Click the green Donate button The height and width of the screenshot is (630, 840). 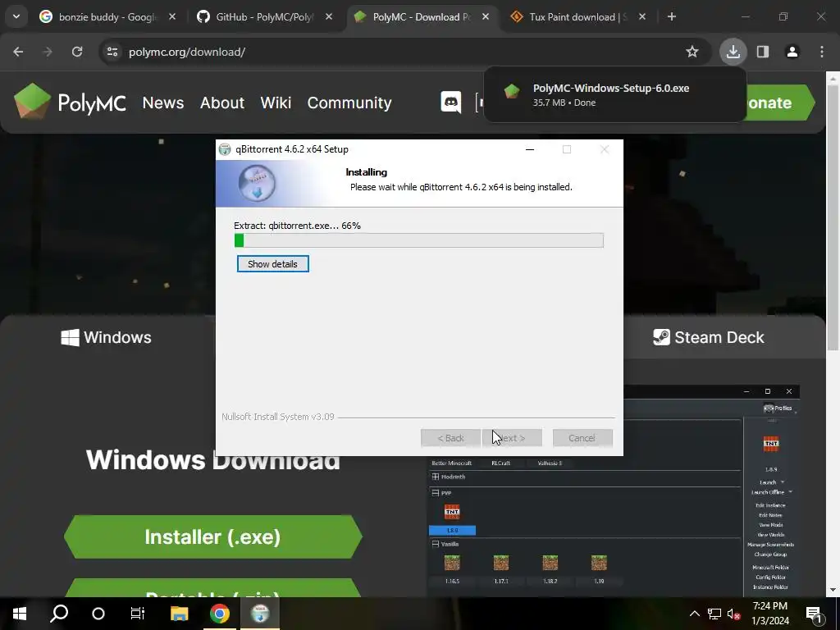(x=780, y=103)
